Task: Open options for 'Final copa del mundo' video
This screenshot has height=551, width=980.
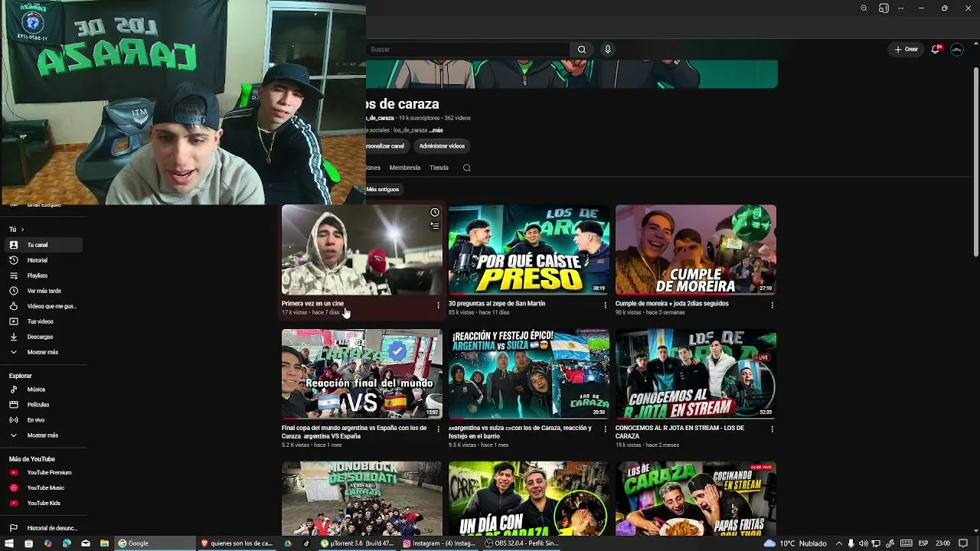Action: pyautogui.click(x=439, y=429)
